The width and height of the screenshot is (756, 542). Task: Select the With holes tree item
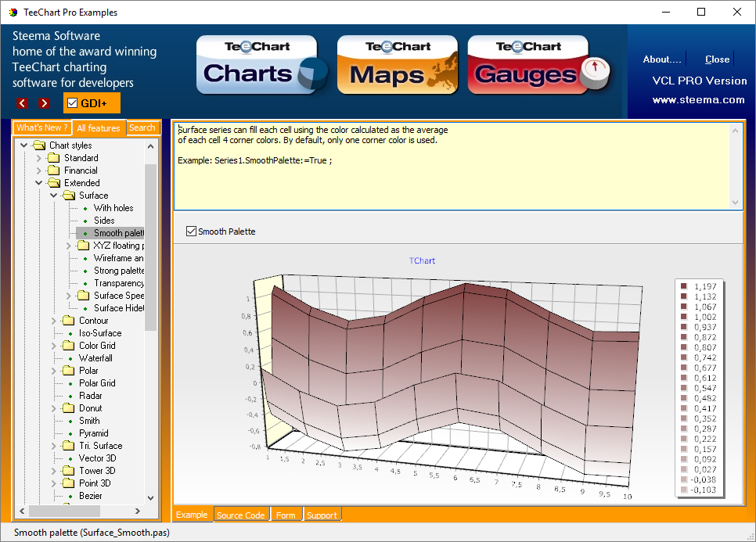pos(113,207)
